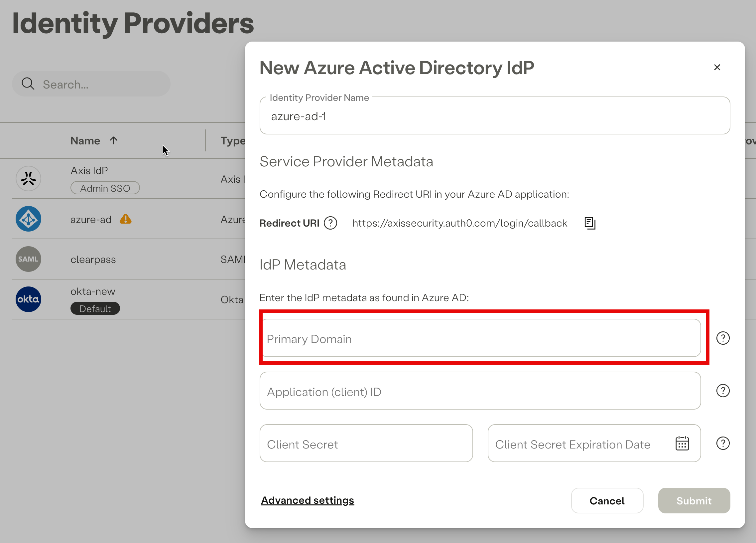This screenshot has height=543, width=756.
Task: Open help tooltip next to Redirect URI label
Action: click(x=330, y=223)
